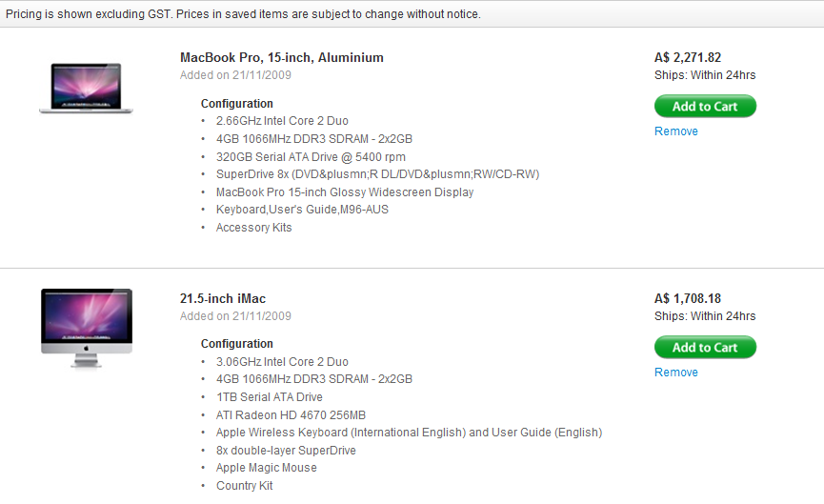Select the Apple Magic Mouse line

pyautogui.click(x=267, y=468)
